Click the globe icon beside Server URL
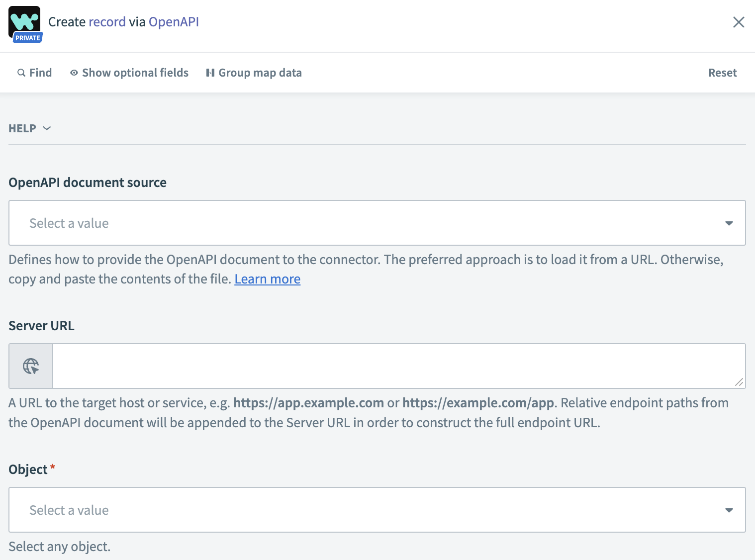This screenshot has height=560, width=755. 31,366
